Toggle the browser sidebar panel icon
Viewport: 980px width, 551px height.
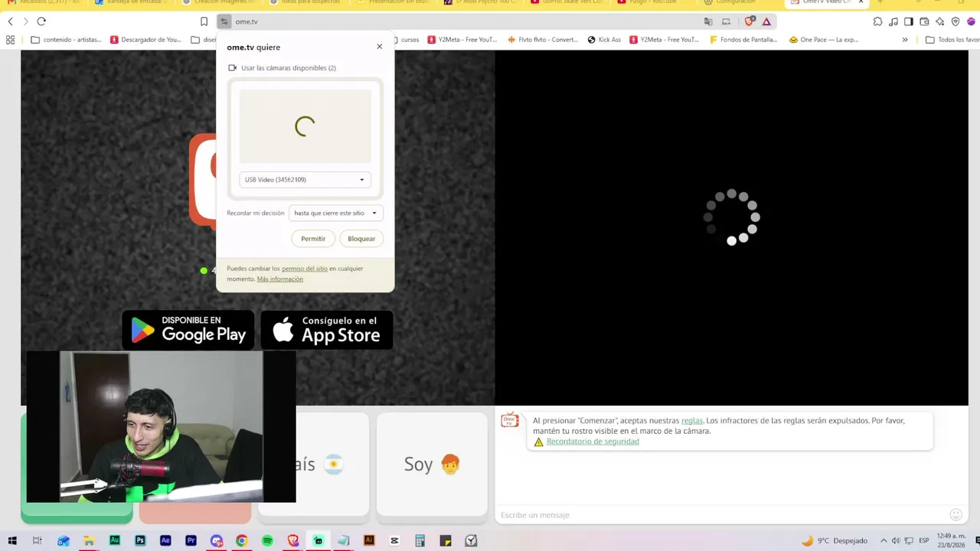(x=909, y=21)
